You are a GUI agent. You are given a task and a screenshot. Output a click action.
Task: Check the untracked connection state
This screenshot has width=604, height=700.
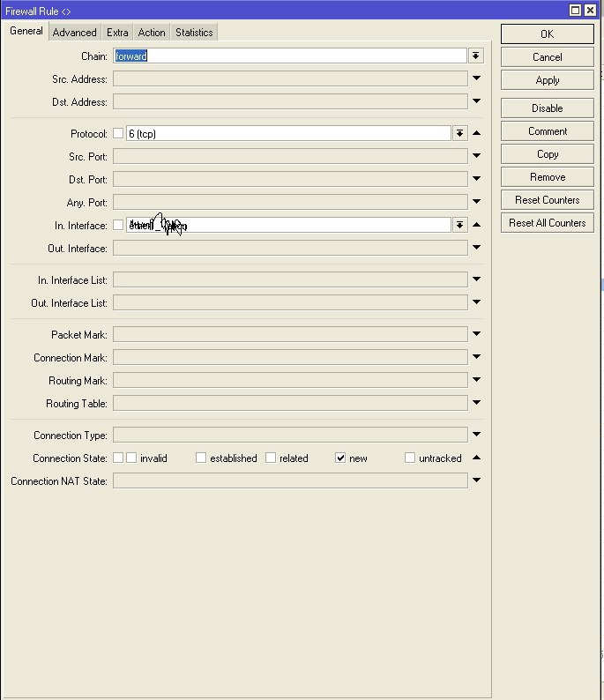pyautogui.click(x=410, y=458)
